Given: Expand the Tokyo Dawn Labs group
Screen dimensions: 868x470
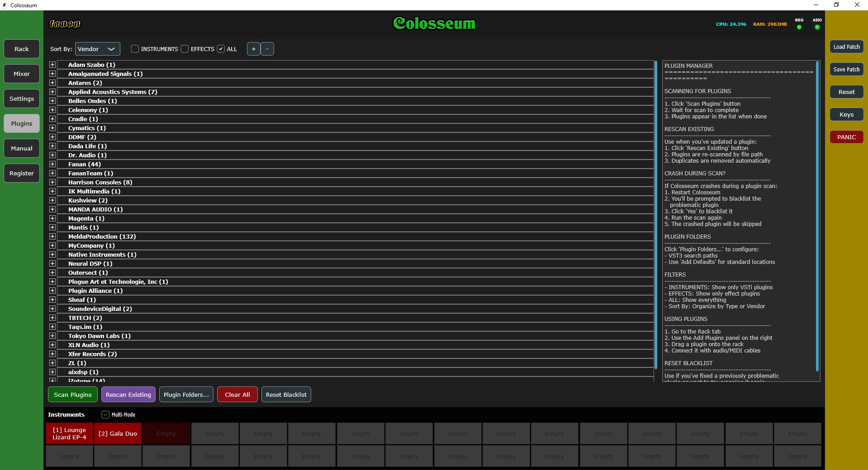Looking at the screenshot, I should coord(52,336).
